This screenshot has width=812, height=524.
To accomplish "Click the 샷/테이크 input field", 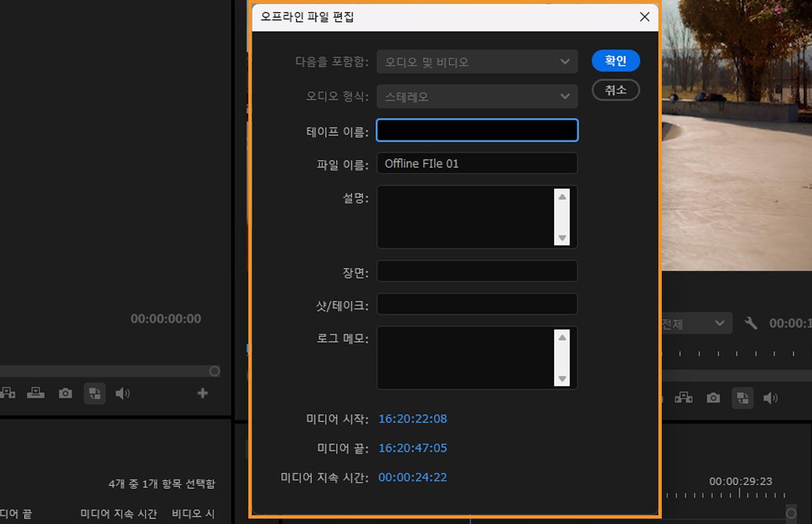I will [x=477, y=304].
